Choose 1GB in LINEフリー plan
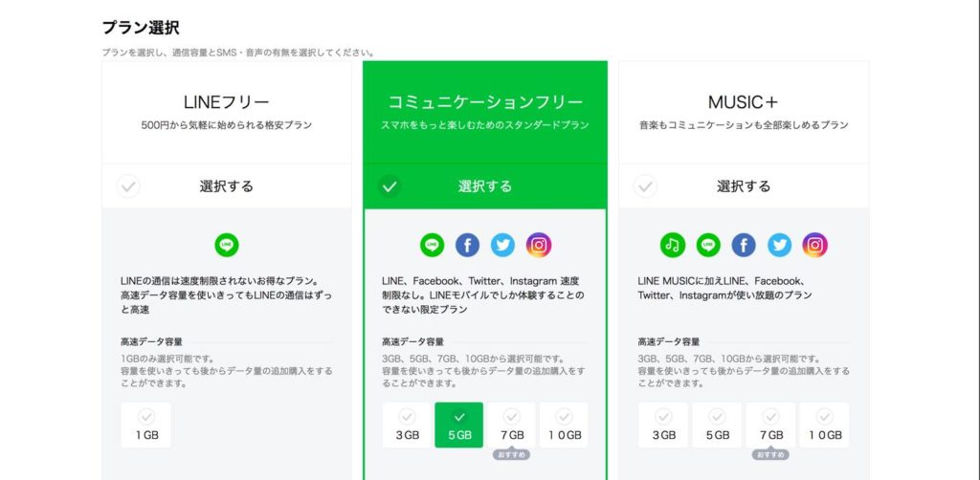Viewport: 980px width, 480px height. [146, 425]
